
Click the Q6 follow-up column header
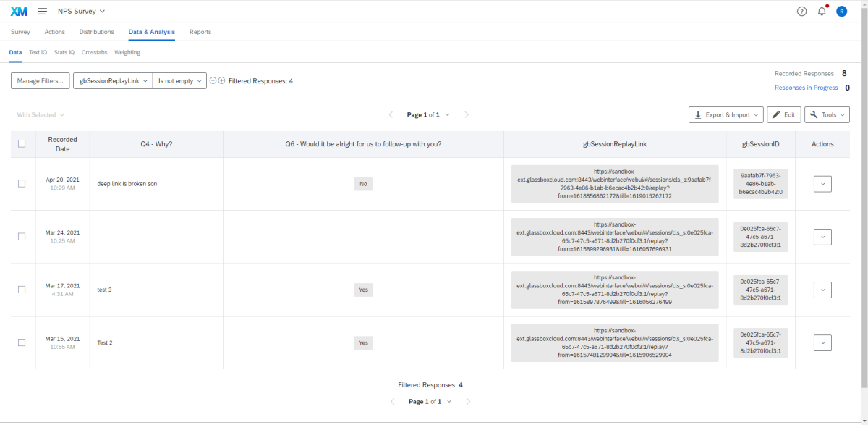click(363, 144)
